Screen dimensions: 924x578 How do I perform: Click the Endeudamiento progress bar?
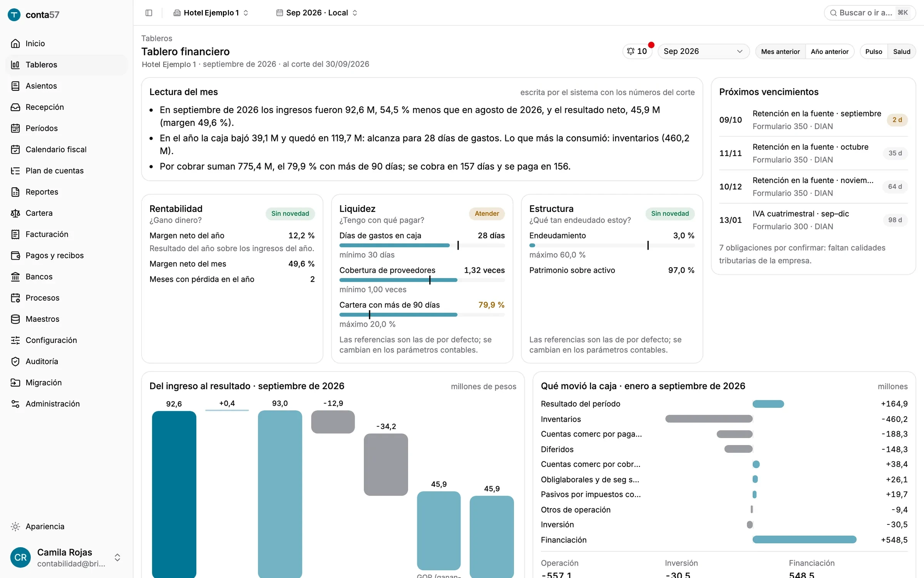tap(612, 245)
